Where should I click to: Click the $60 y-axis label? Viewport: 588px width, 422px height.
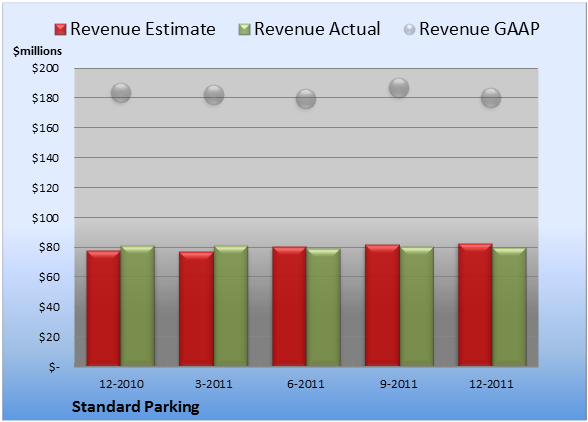[x=49, y=277]
